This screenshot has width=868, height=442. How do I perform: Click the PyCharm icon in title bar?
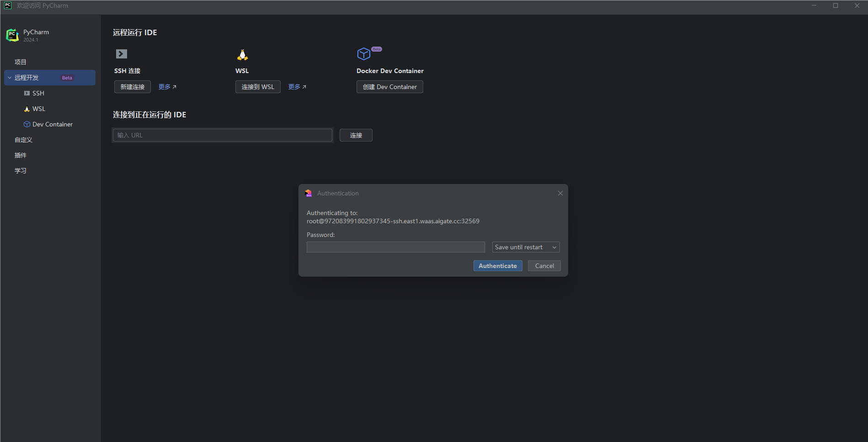pyautogui.click(x=8, y=5)
